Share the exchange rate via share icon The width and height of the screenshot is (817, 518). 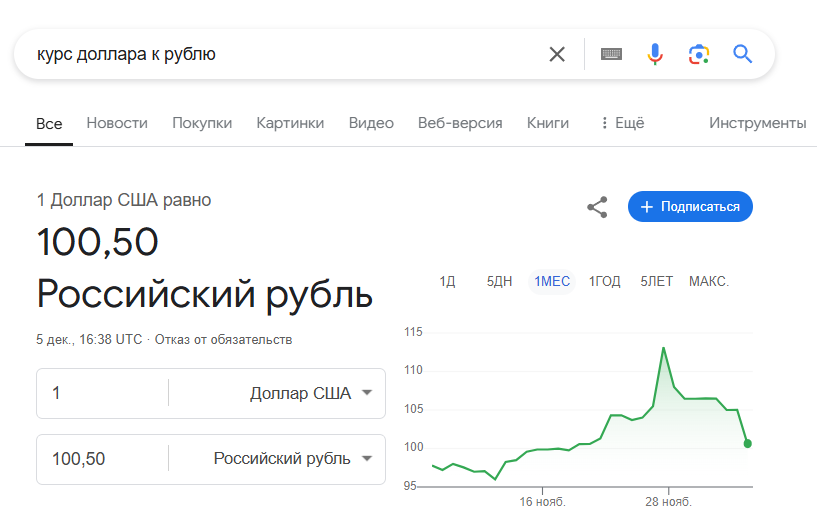point(597,207)
